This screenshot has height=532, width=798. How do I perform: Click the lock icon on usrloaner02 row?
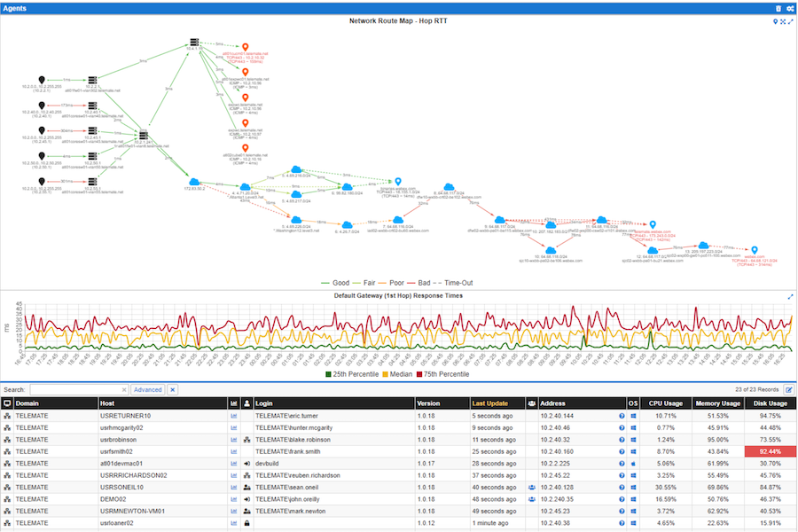click(246, 523)
